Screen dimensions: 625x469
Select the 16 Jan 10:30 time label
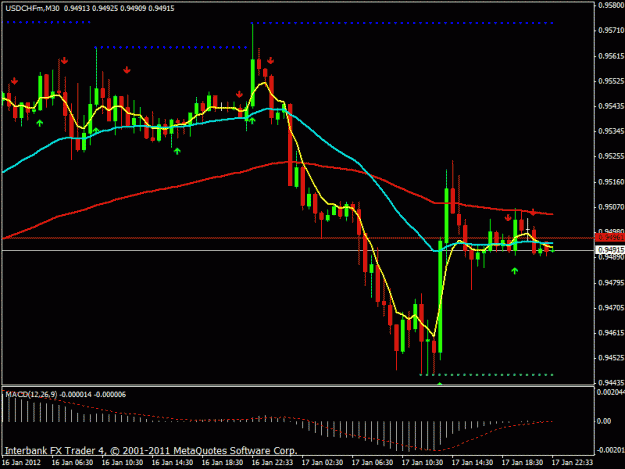[x=122, y=463]
